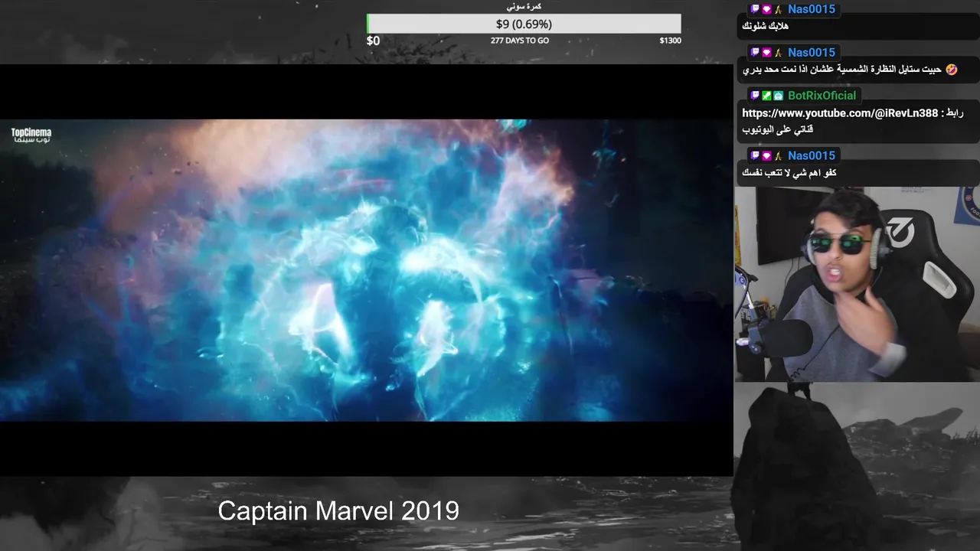Click the Nas0015 username above the 'هلابك شلونك' message

point(812,9)
